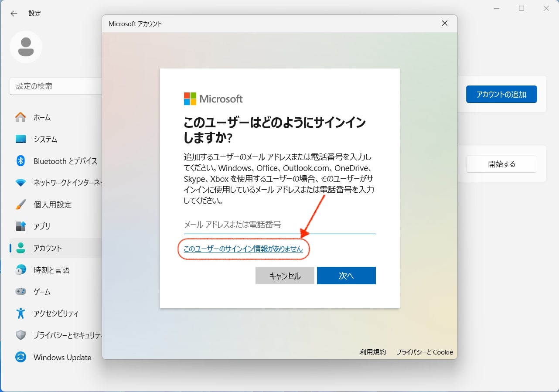Image resolution: width=559 pixels, height=392 pixels.
Task: Click the Microsoft logo in the dialog
Action: (213, 99)
